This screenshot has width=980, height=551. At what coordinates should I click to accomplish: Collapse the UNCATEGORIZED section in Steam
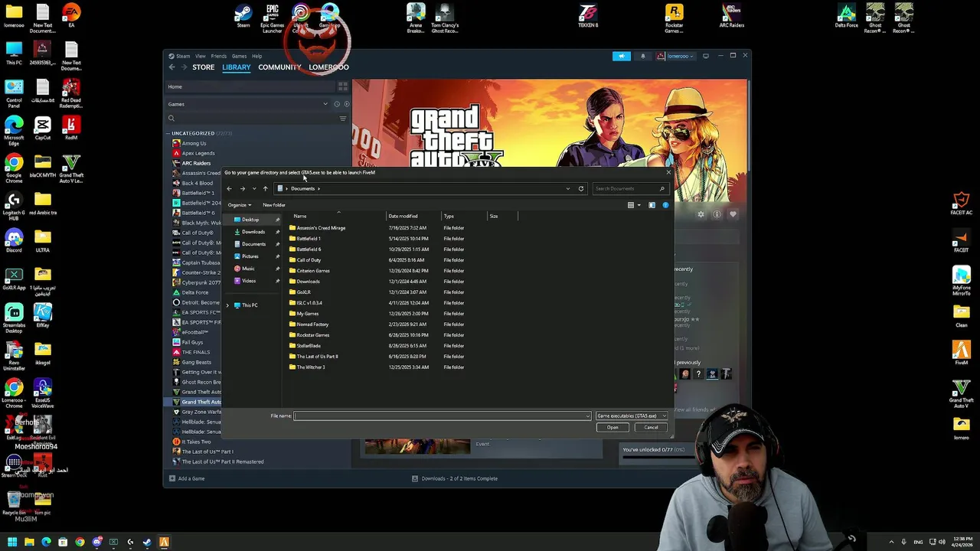(168, 133)
